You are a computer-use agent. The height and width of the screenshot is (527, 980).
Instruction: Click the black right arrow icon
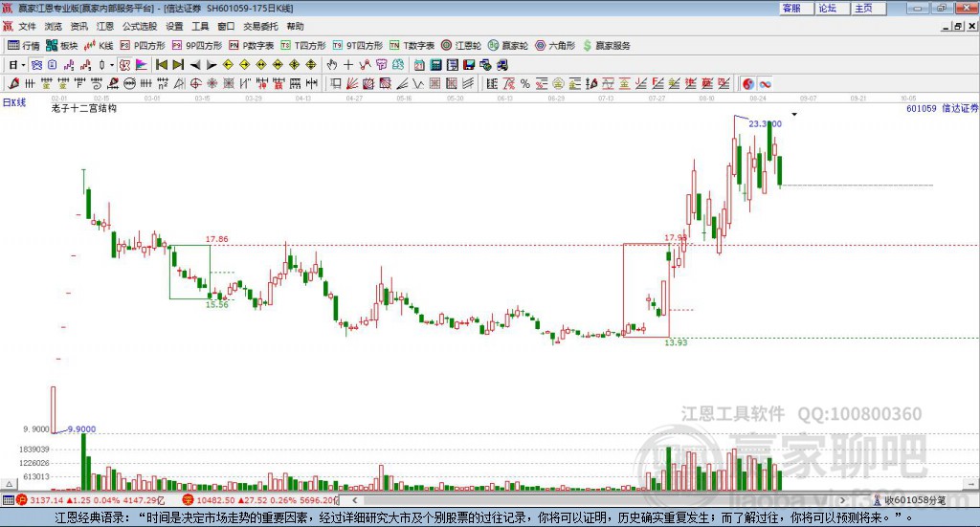(212, 65)
